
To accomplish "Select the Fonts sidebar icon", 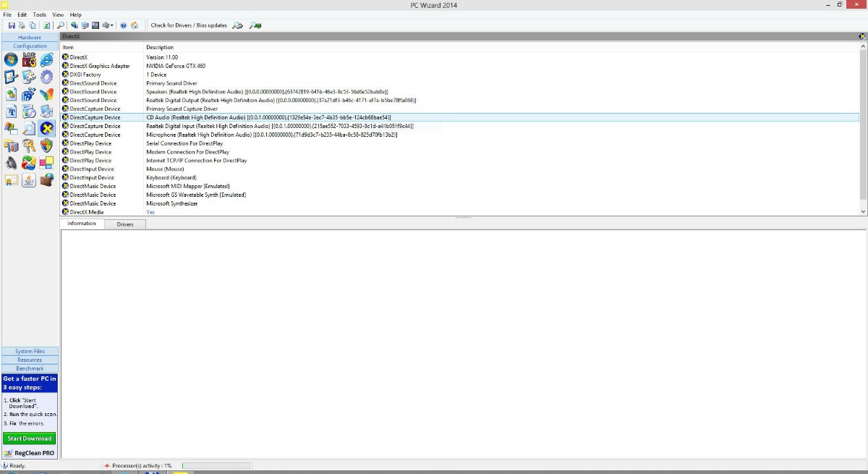I will click(x=11, y=111).
